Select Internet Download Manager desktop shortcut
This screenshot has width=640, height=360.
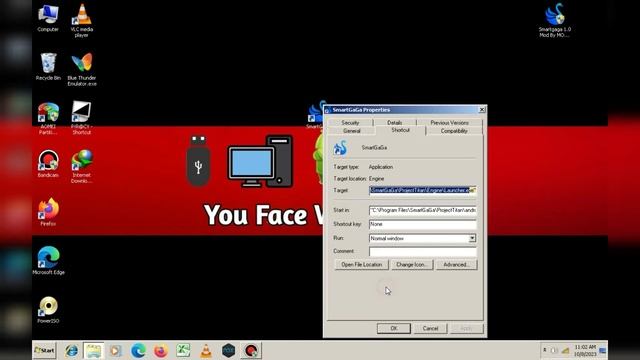pyautogui.click(x=82, y=167)
